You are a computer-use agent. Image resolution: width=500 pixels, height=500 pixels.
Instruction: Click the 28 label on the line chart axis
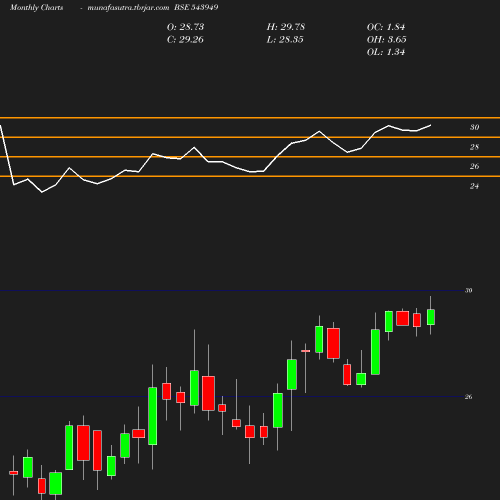coord(474,147)
